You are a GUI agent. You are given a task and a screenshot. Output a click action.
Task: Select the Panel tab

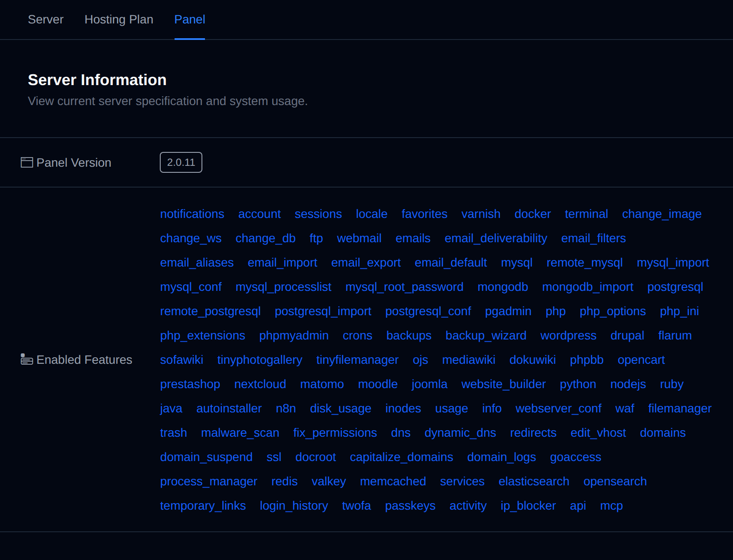click(190, 20)
